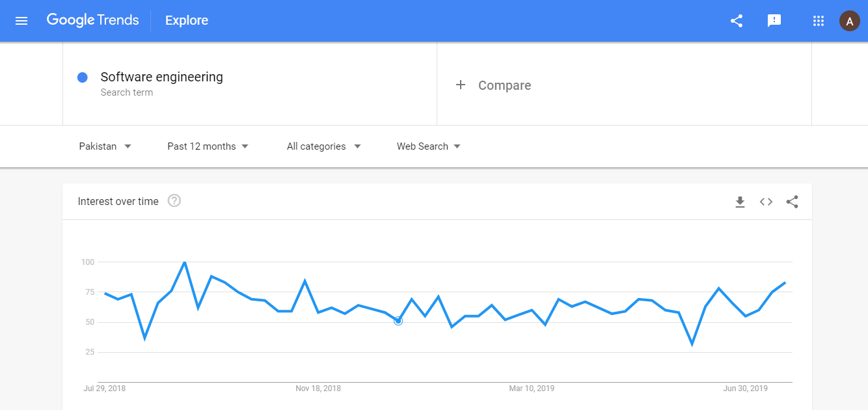Click the Google Trends logo

coord(93,20)
